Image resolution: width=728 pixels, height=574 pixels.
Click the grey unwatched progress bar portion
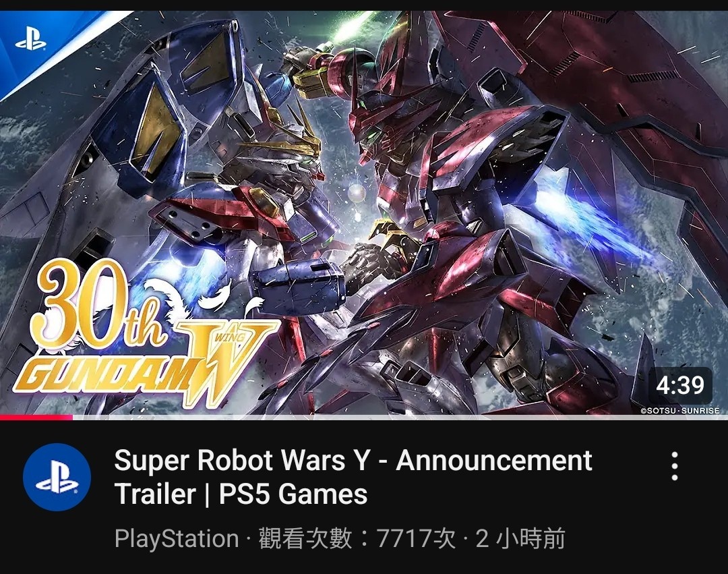[x=400, y=417]
